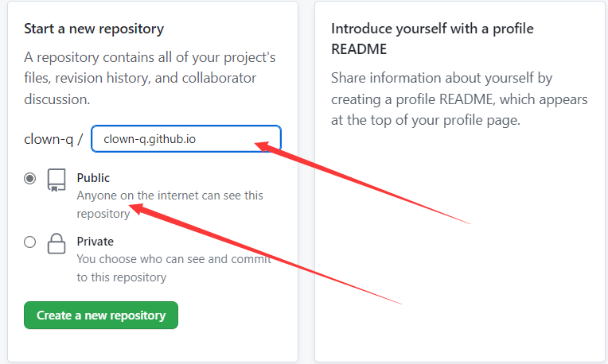Screen dimensions: 608x364
Task: Click the red arrowhead pointing at repository name
Action: coord(266,147)
